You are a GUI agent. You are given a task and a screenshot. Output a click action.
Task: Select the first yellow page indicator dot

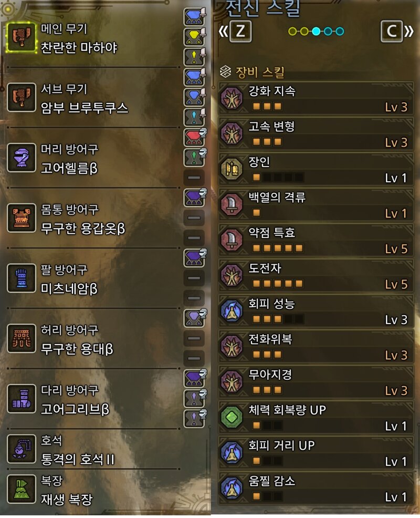[x=292, y=32]
